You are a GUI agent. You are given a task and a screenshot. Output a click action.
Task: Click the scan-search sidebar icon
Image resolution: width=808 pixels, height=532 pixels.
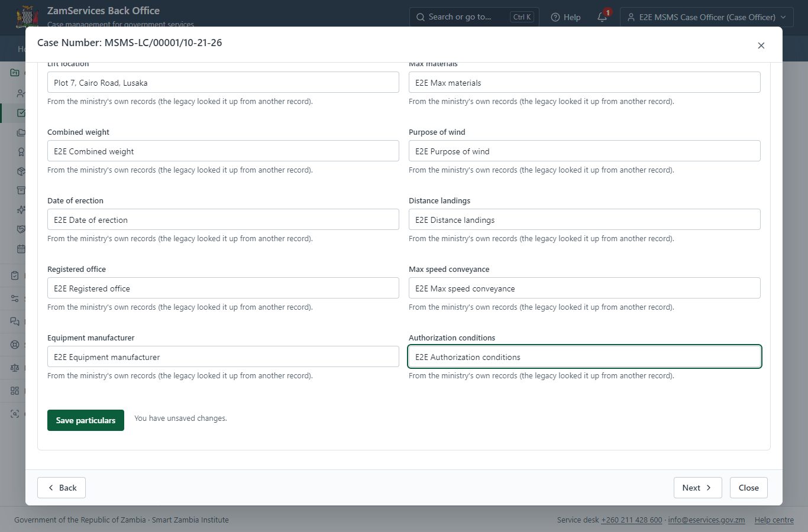tap(15, 414)
